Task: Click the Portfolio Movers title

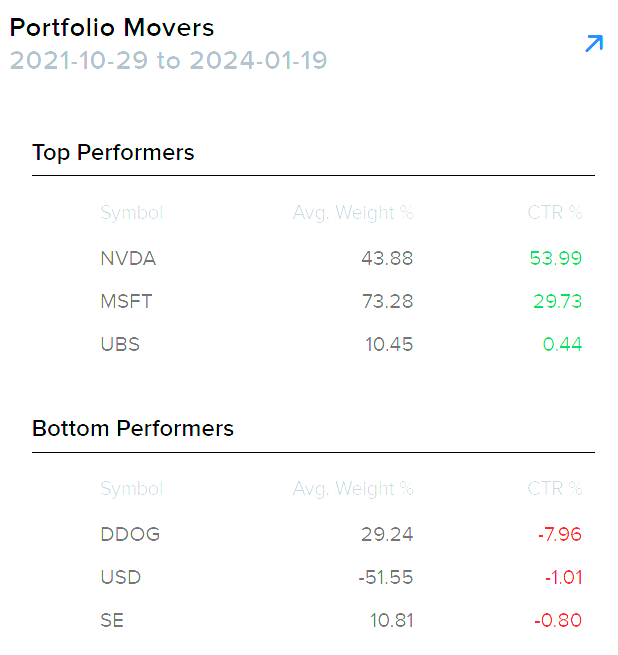Action: (112, 28)
